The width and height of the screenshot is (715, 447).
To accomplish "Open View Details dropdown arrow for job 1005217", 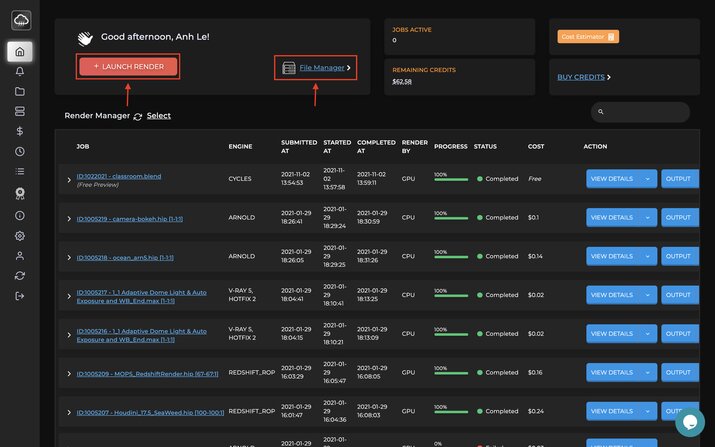I will pyautogui.click(x=648, y=295).
